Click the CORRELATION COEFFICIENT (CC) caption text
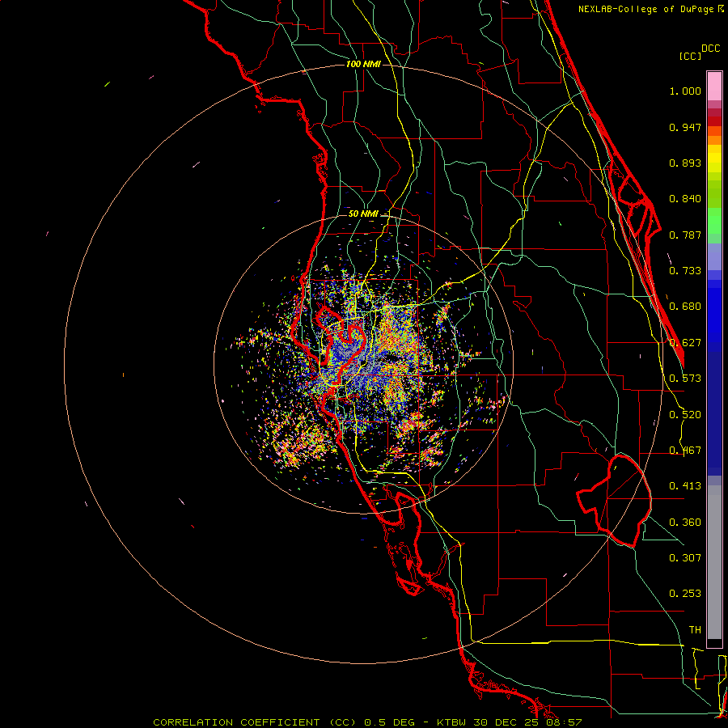Image resolution: width=728 pixels, height=728 pixels. 255,722
